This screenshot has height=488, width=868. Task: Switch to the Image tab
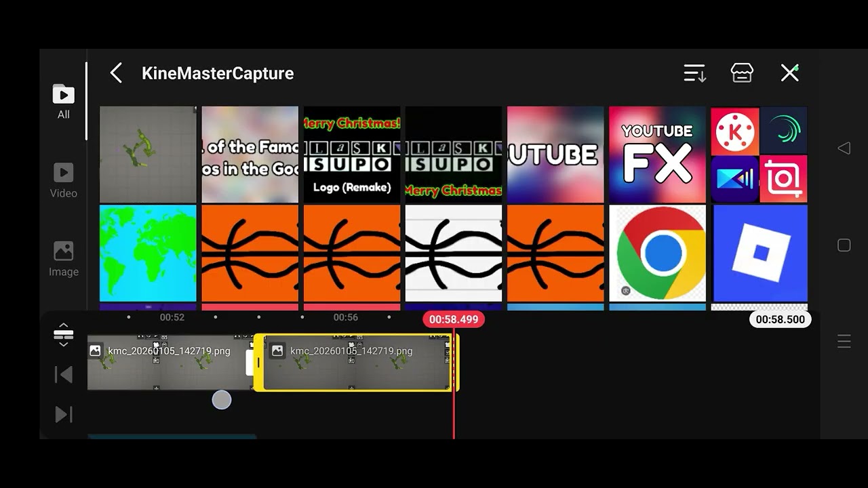pos(63,259)
